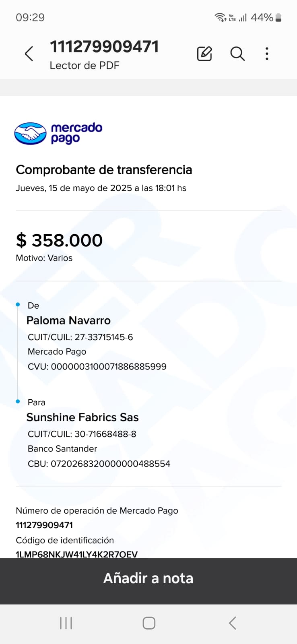The width and height of the screenshot is (297, 644).
Task: Tap the Android home button
Action: (149, 623)
